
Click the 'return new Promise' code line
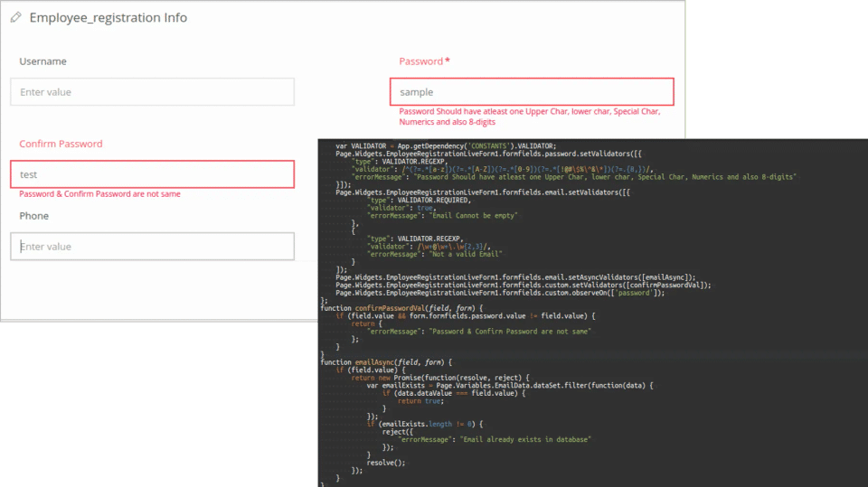[x=440, y=378]
